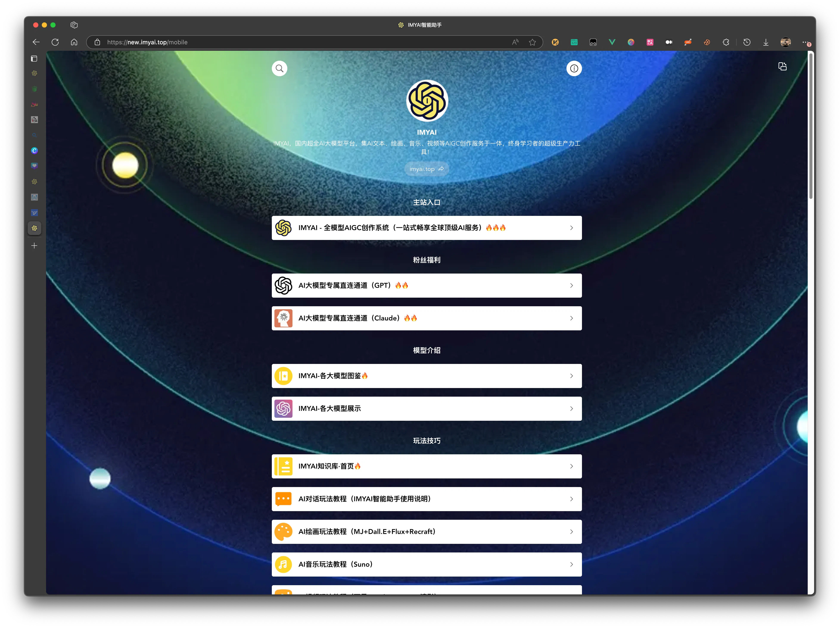840x628 pixels.
Task: Click palette icon on AI绘画玩法教程
Action: coord(283,532)
